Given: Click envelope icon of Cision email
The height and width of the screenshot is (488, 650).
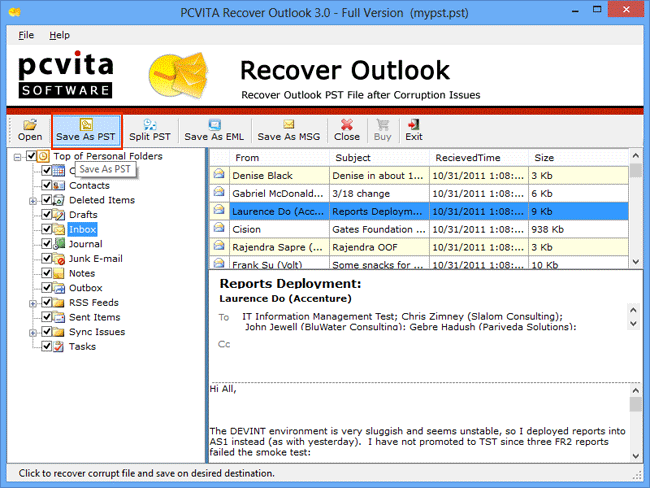Looking at the screenshot, I should pyautogui.click(x=219, y=228).
